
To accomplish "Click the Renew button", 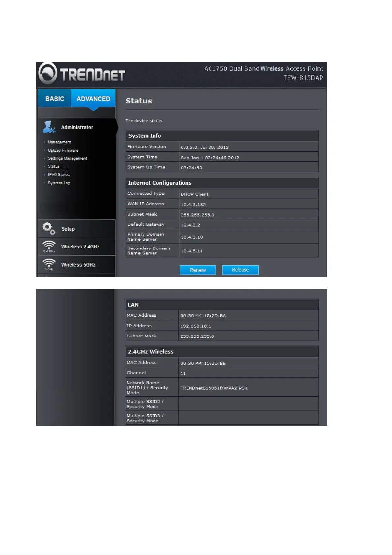I will pyautogui.click(x=198, y=270).
